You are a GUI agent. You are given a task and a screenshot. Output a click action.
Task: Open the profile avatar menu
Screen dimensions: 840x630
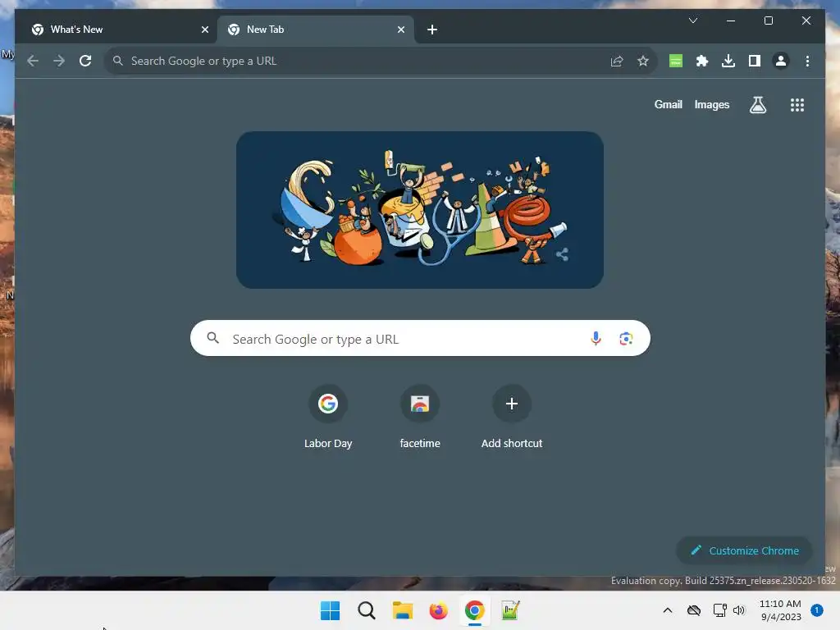pos(781,61)
